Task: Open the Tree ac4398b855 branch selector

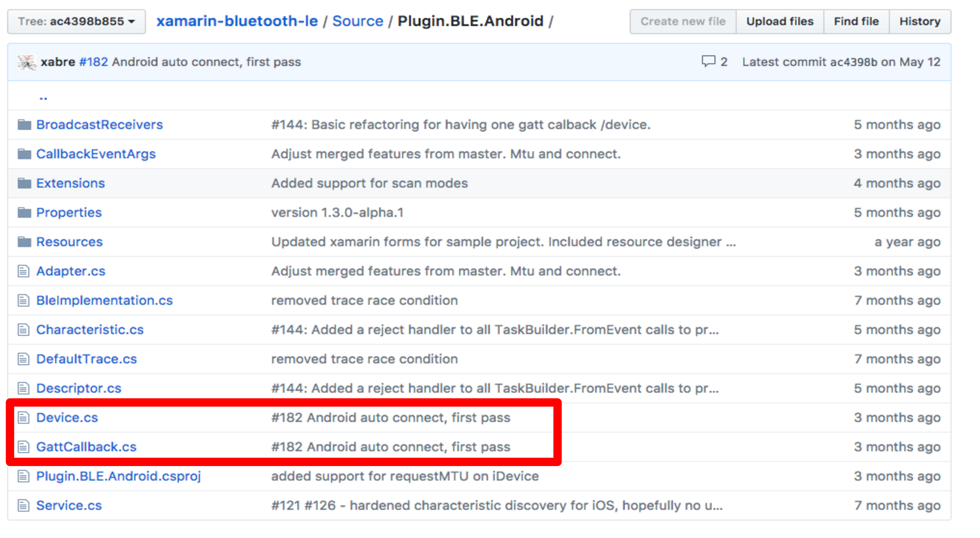Action: click(x=75, y=21)
